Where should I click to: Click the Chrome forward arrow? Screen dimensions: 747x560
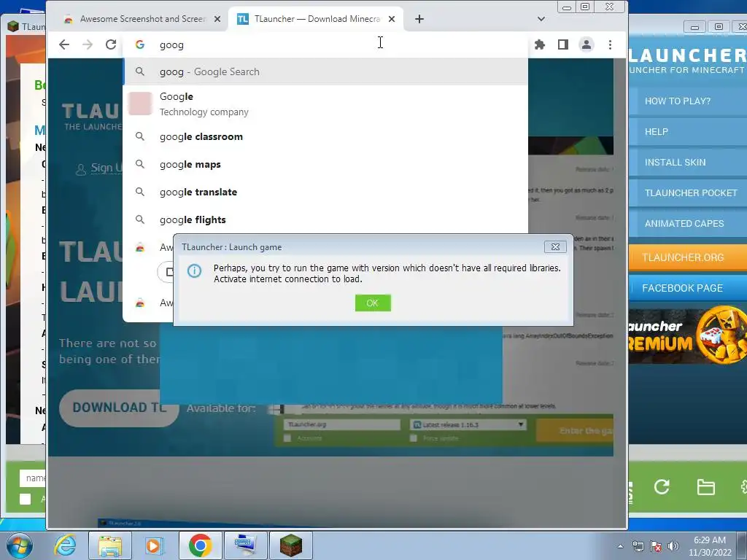click(x=88, y=44)
